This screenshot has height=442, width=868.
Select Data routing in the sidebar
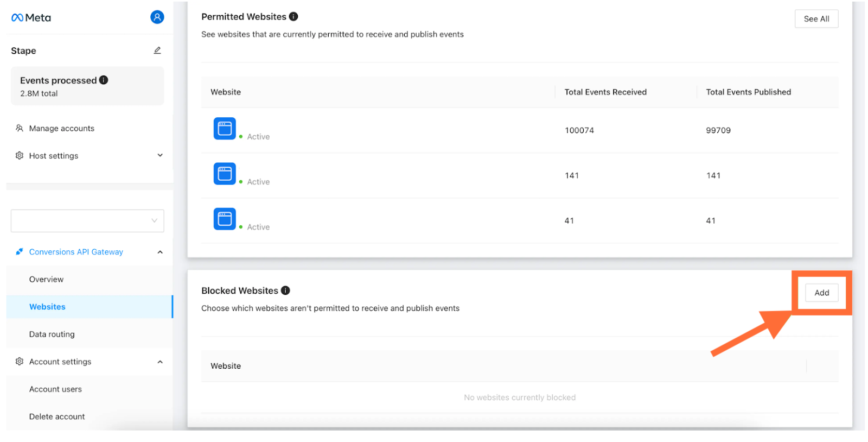52,334
